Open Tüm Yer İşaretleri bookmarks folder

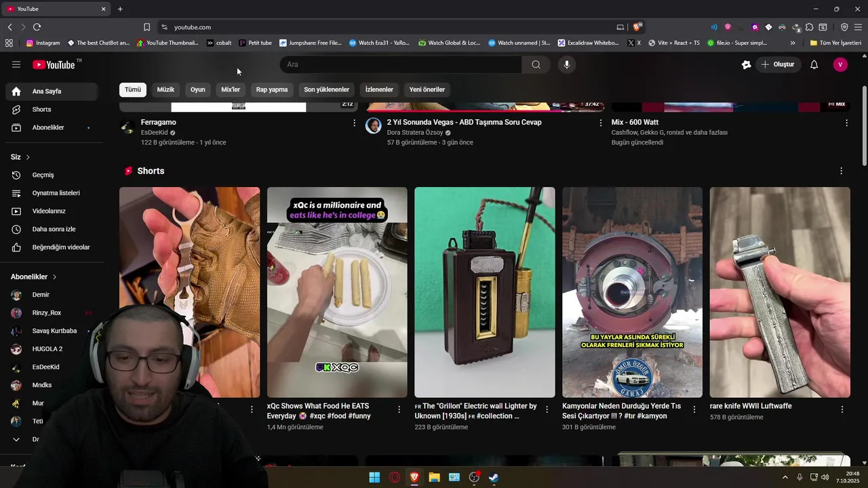tap(835, 43)
